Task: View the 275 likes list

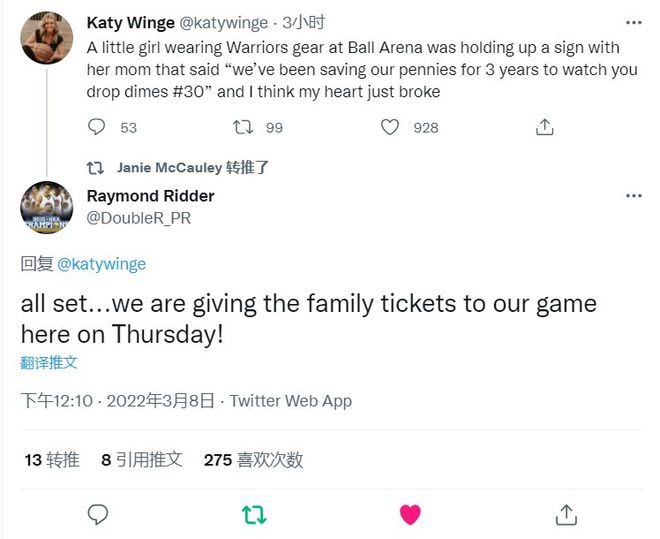Action: (253, 460)
